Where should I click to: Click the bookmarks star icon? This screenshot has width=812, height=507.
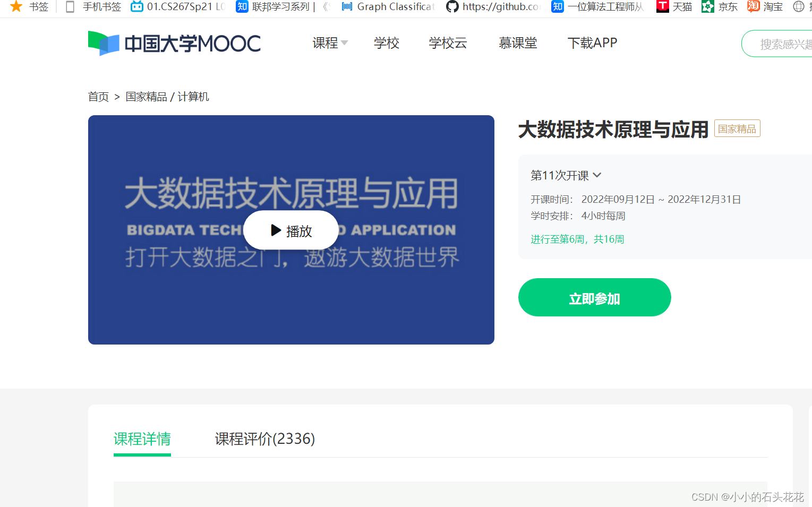tap(16, 6)
